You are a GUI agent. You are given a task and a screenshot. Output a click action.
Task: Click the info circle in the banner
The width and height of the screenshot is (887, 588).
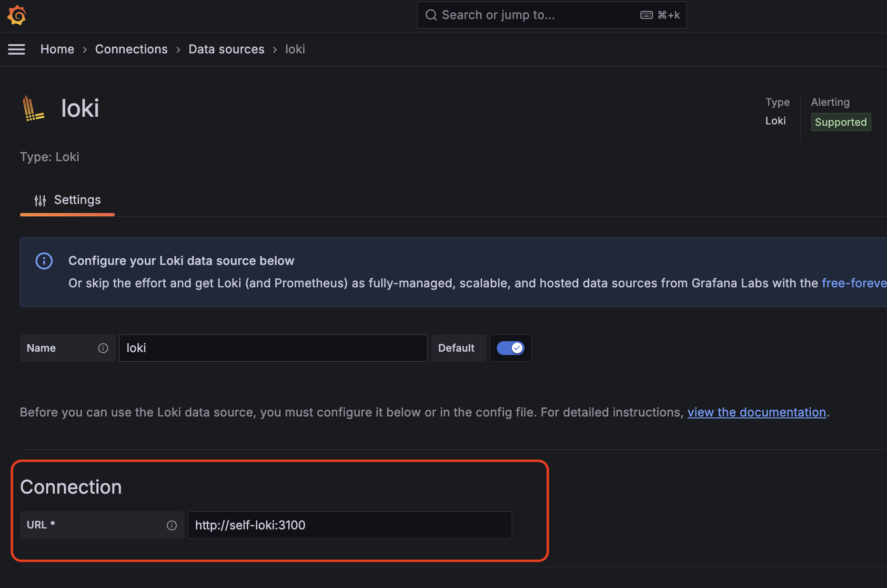pyautogui.click(x=44, y=261)
